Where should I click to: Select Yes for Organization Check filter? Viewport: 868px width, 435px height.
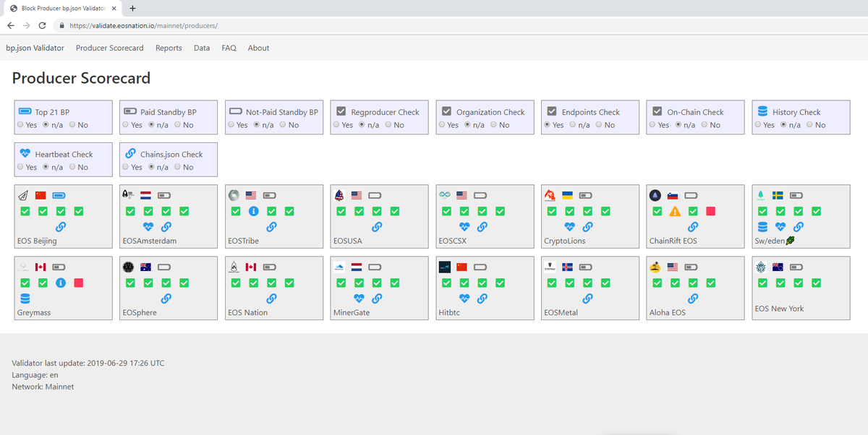[x=442, y=125]
